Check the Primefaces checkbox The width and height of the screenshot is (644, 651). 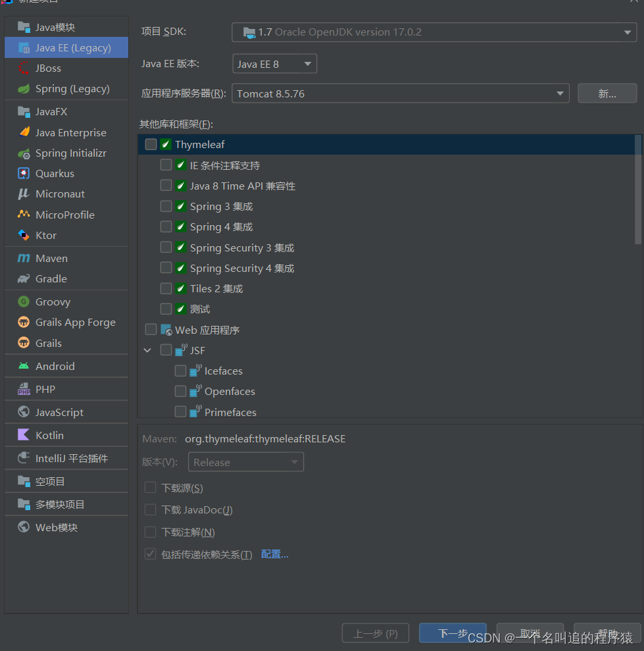tap(180, 411)
